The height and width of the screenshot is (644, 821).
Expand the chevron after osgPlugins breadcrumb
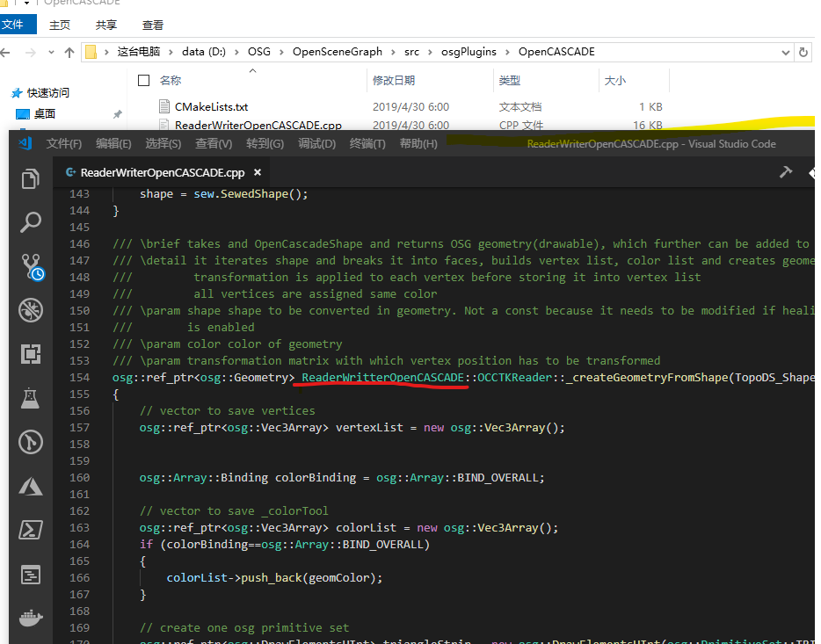tap(507, 52)
